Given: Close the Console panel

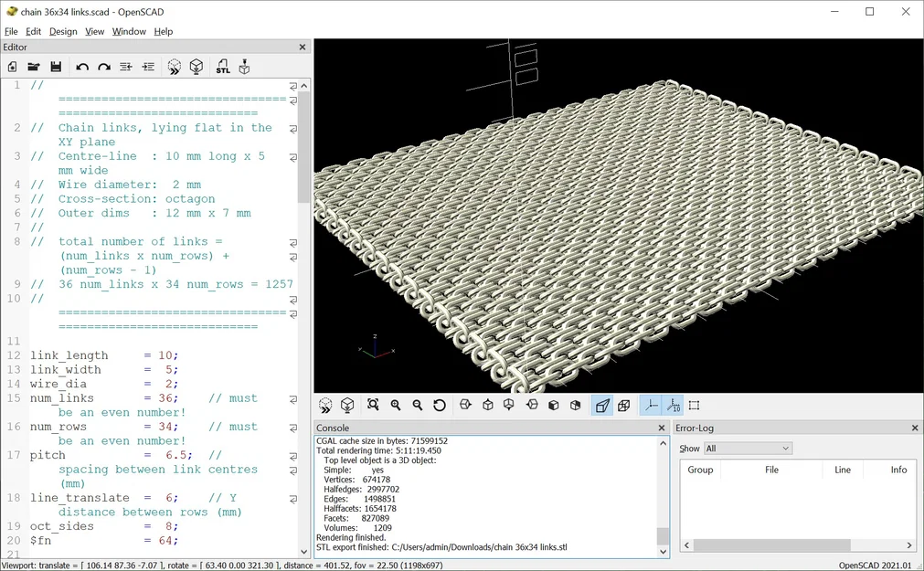Looking at the screenshot, I should tap(662, 428).
